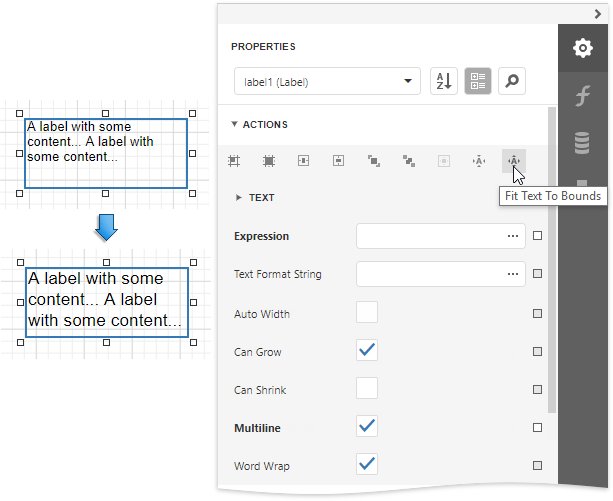Collapse the panel with top chevron arrow
This screenshot has width=613, height=501.
pyautogui.click(x=597, y=12)
